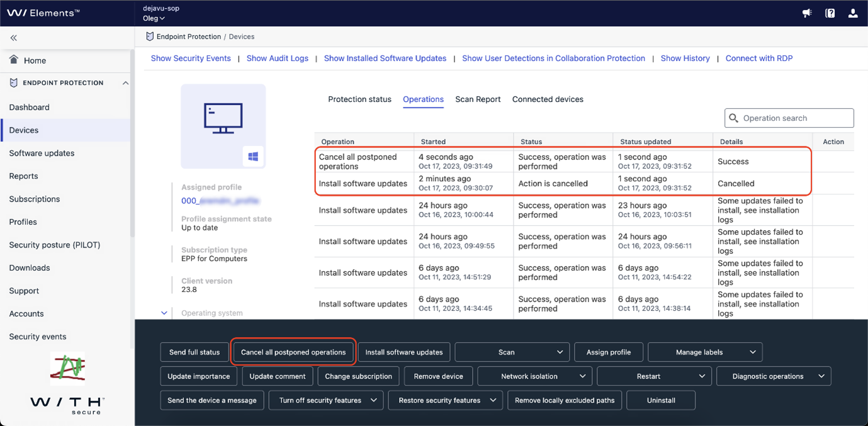The image size is (868, 426).
Task: Click the shield icon in the breadcrumb
Action: pos(150,36)
